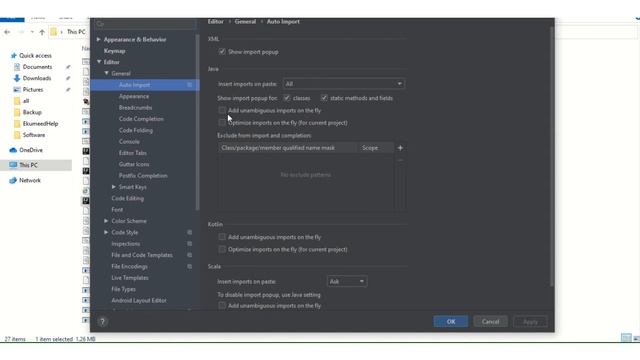Enable Java Optimize imports on the fly
This screenshot has height=360, width=640.
[222, 122]
